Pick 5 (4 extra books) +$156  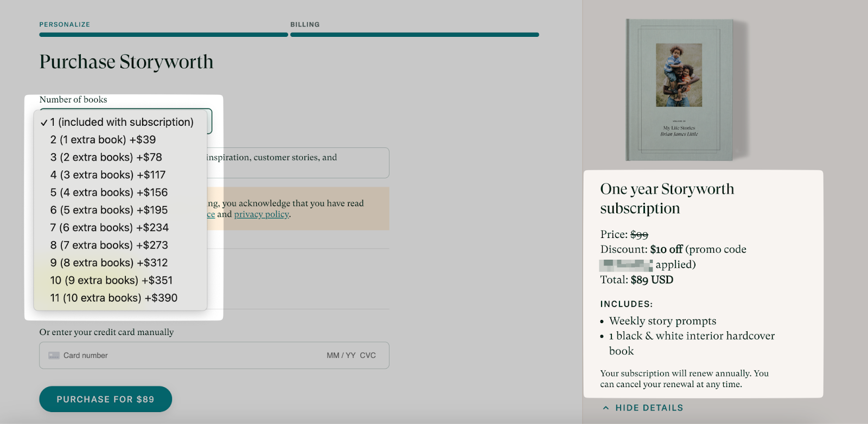coord(109,192)
